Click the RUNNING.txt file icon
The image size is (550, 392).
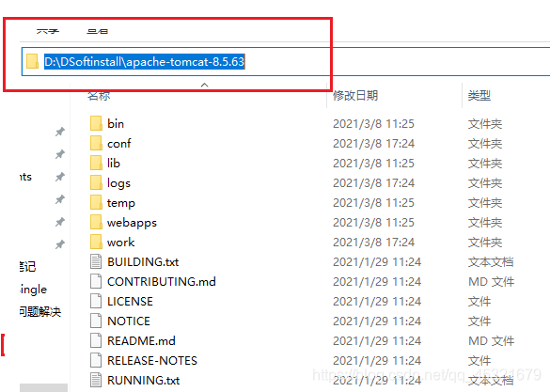pos(96,380)
